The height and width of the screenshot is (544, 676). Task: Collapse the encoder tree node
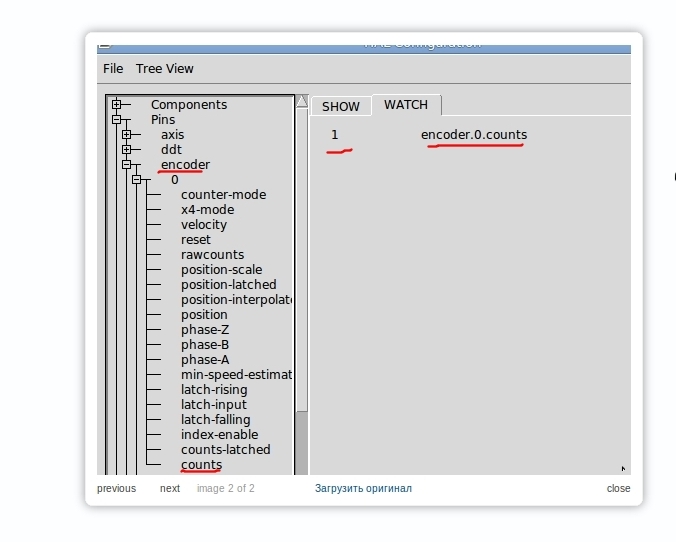click(x=126, y=165)
